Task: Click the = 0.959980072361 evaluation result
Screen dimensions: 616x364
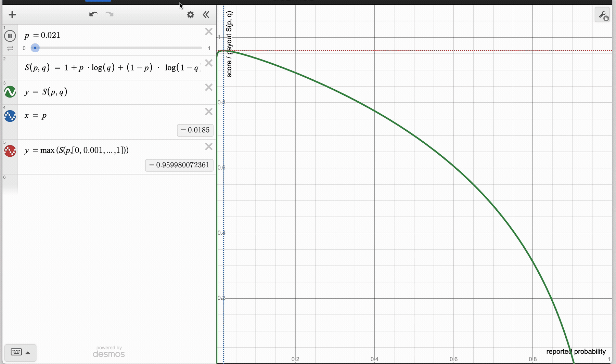Action: [179, 165]
